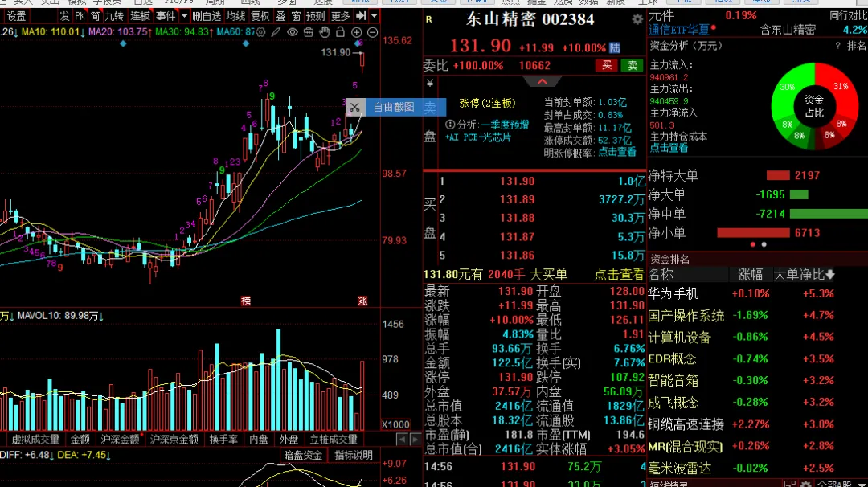
Task: Click the 叠 overlay button
Action: (280, 17)
